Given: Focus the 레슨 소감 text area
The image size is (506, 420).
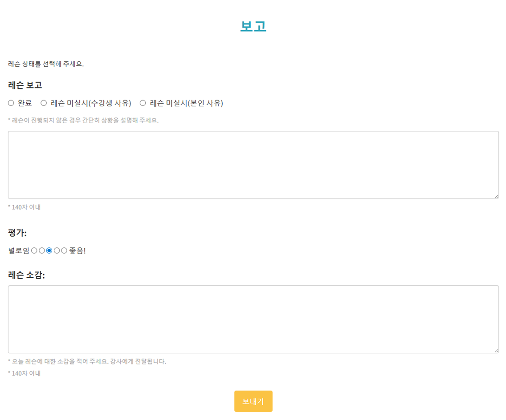Looking at the screenshot, I should [x=253, y=319].
